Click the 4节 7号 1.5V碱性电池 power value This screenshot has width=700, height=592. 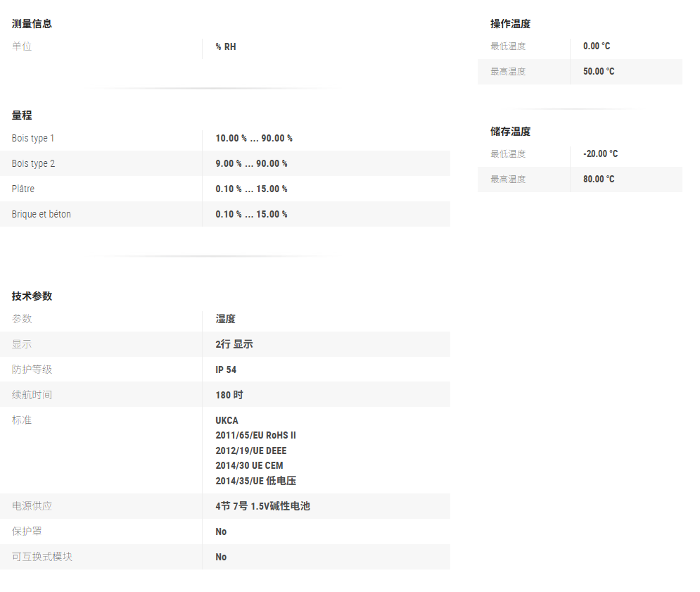point(262,507)
